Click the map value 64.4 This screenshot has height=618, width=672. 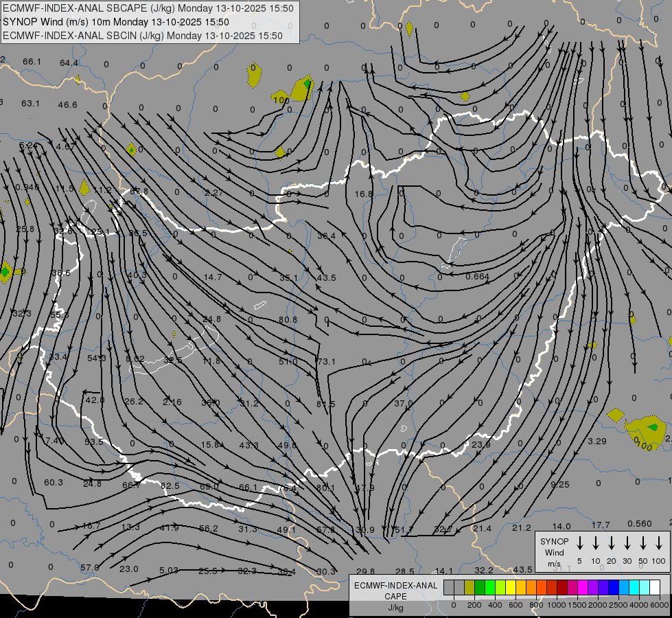click(69, 63)
